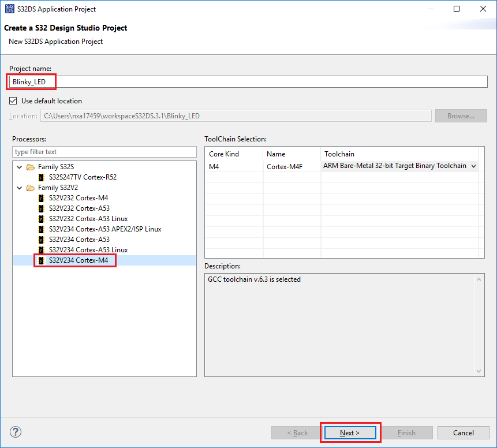
Task: Click the Family S32V2 folder icon
Action: click(31, 188)
